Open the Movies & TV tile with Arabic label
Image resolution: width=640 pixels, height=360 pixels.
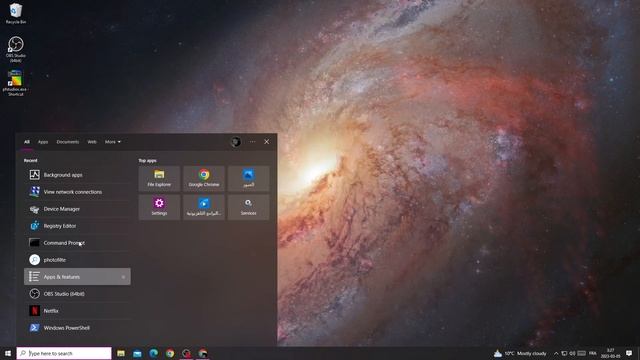[x=204, y=207]
